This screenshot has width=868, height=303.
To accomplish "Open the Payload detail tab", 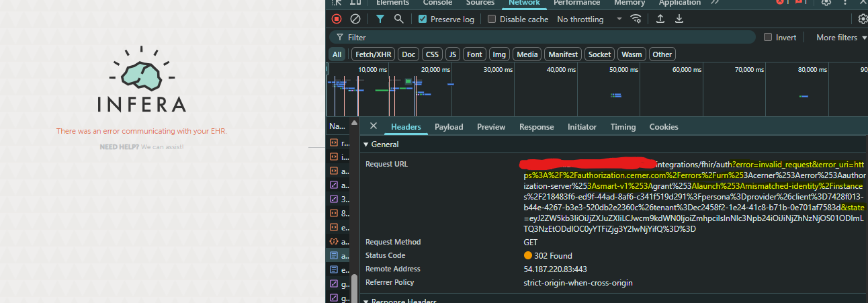I will (449, 127).
